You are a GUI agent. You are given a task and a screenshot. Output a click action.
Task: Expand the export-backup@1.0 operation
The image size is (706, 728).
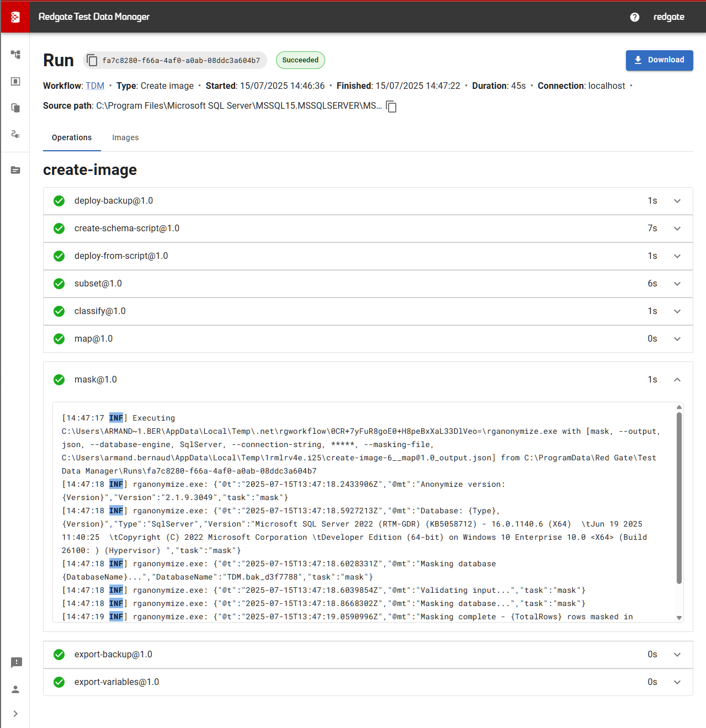(x=677, y=655)
